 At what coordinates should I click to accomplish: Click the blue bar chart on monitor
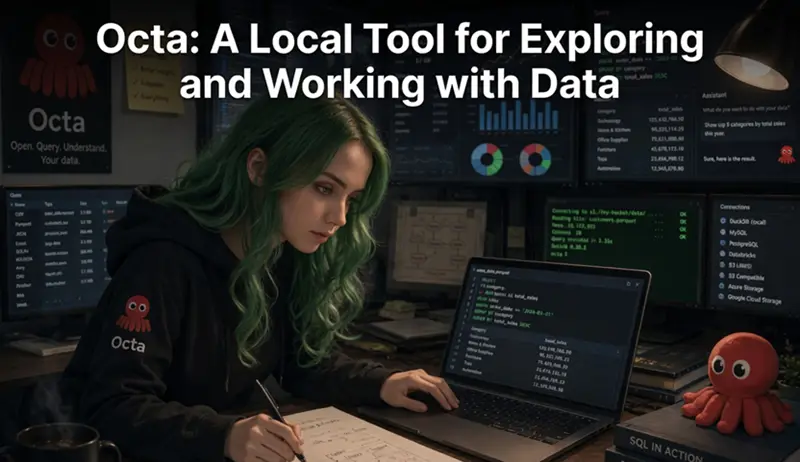point(519,115)
